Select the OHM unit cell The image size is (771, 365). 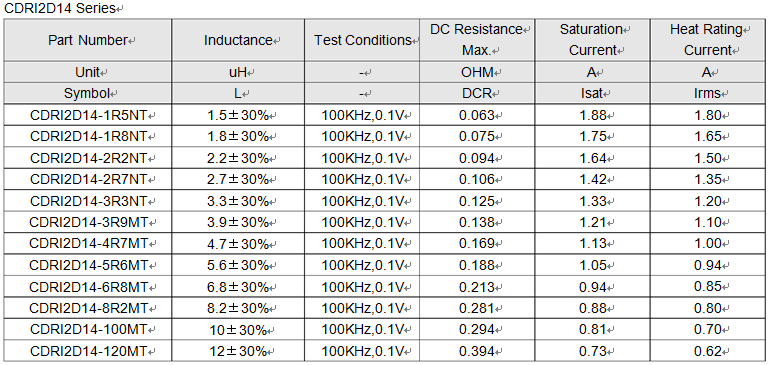point(477,72)
